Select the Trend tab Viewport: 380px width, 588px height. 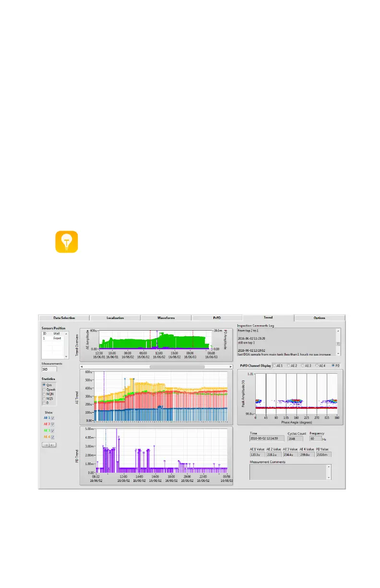coord(268,318)
